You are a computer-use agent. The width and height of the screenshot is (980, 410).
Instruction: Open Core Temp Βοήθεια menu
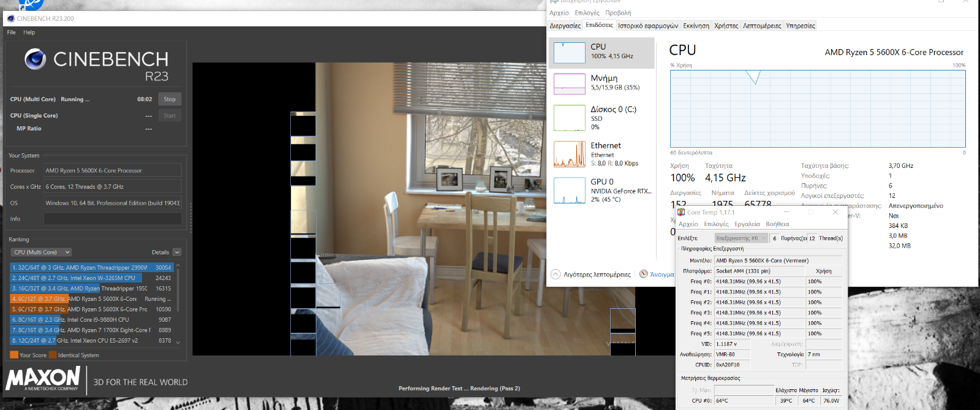point(777,224)
